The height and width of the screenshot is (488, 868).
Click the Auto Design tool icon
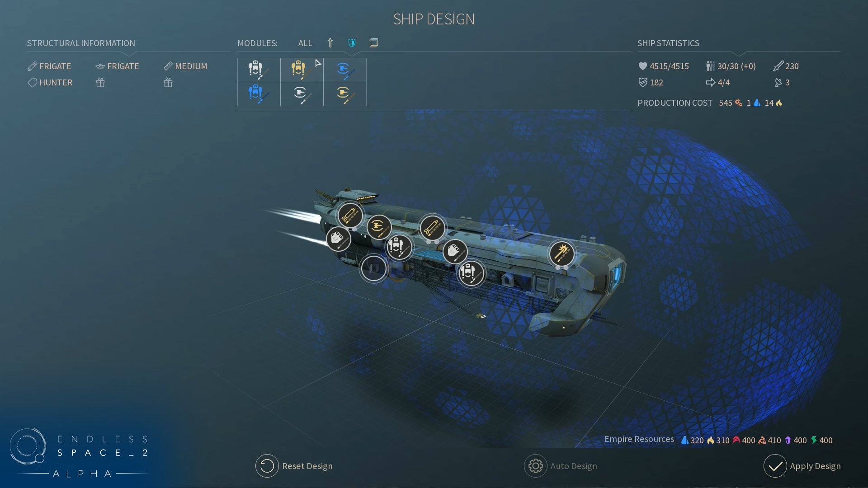535,465
